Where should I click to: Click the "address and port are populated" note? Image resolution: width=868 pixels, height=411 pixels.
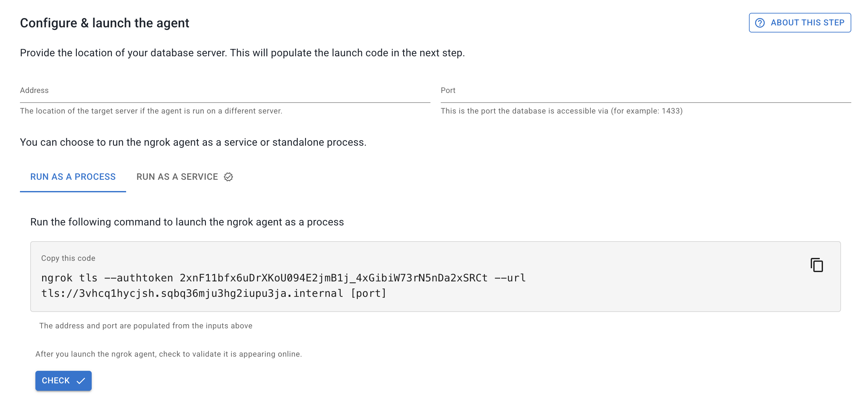pos(145,326)
